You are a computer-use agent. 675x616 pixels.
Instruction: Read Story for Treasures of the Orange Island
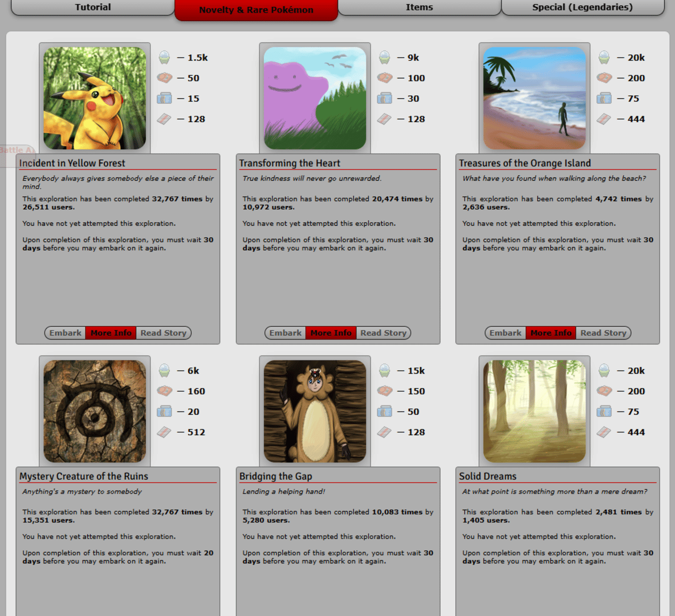[603, 333]
